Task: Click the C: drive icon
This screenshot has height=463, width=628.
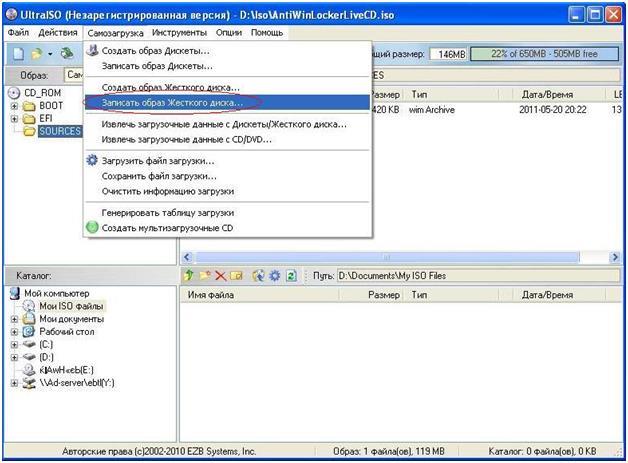Action: click(29, 344)
